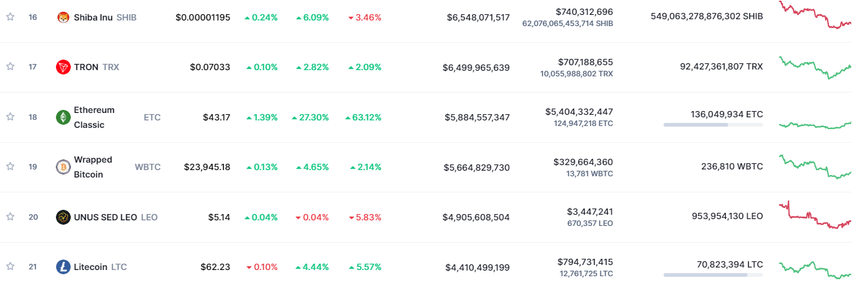
Task: Click Ethereum Classic 24h volume $5,404,332,447
Action: pyautogui.click(x=579, y=112)
